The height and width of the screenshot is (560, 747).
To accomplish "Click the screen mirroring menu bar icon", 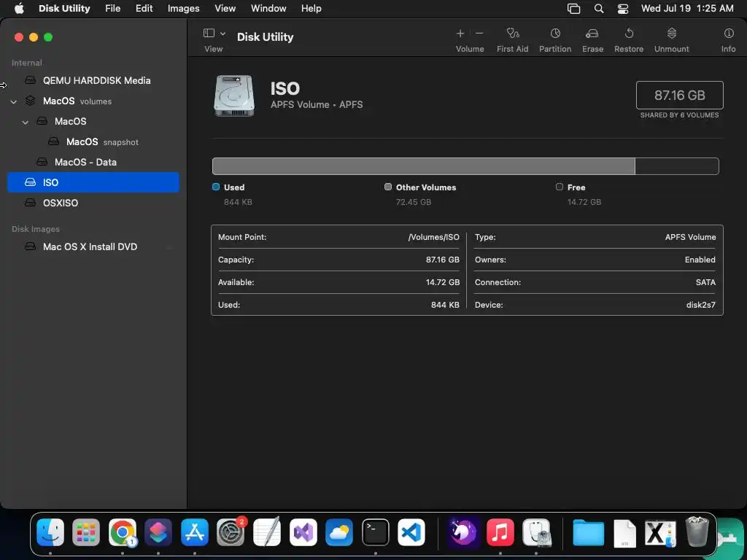I will (x=573, y=9).
